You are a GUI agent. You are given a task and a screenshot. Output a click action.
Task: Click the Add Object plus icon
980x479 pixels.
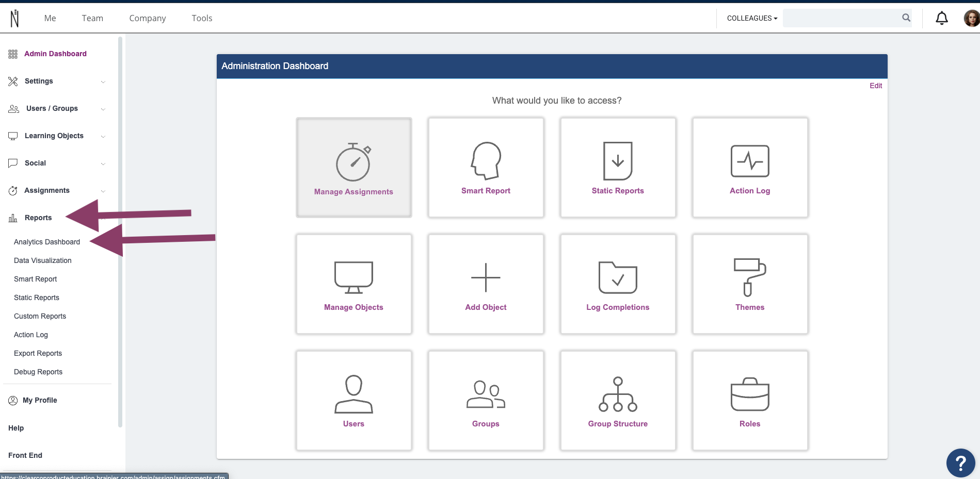486,277
